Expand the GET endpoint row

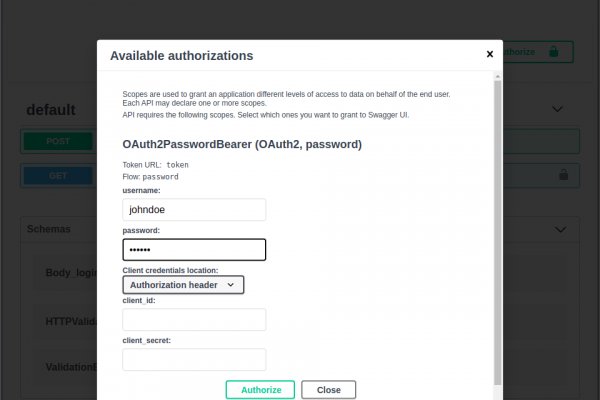tap(58, 176)
